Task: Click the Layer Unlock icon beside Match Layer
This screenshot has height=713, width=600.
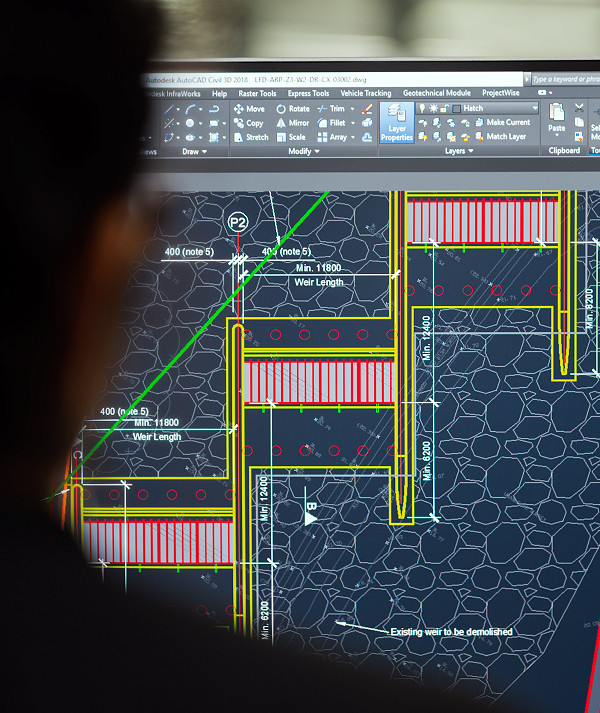Action: tap(465, 136)
